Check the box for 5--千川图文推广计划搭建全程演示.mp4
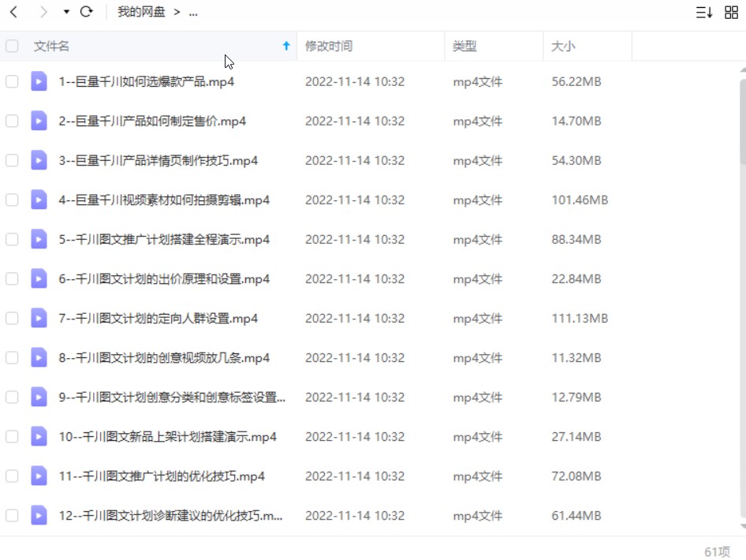The image size is (746, 560). pyautogui.click(x=12, y=239)
